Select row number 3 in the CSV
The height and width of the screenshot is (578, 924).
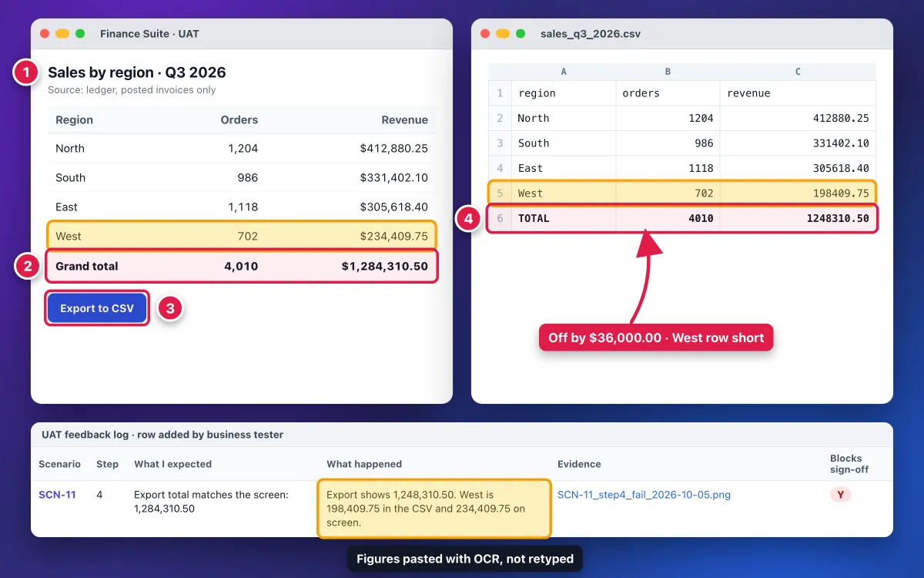coord(500,143)
